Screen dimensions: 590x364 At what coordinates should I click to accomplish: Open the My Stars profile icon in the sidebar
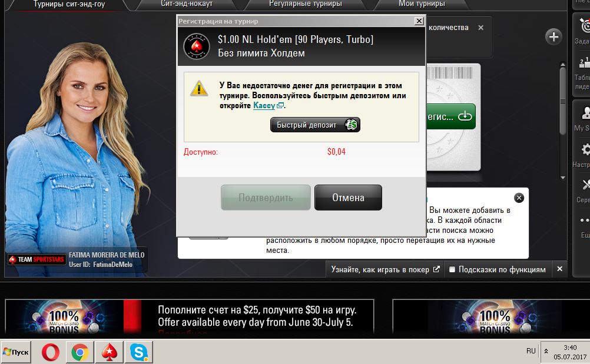point(585,113)
